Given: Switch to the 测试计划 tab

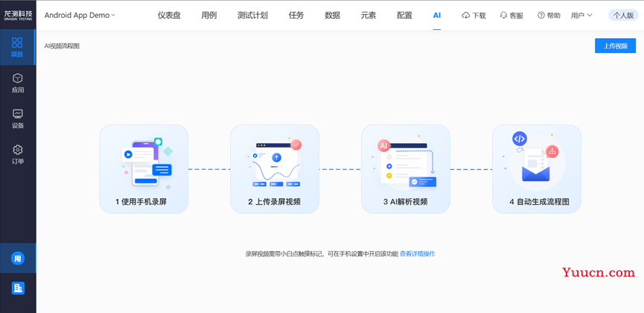Looking at the screenshot, I should coord(252,15).
